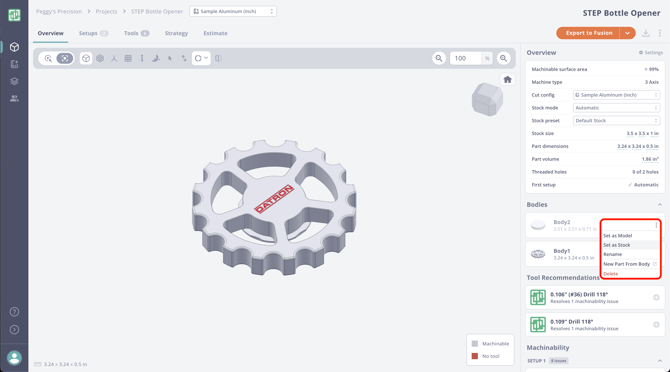Click the download icon near Export
Image resolution: width=670 pixels, height=372 pixels.
tap(646, 33)
